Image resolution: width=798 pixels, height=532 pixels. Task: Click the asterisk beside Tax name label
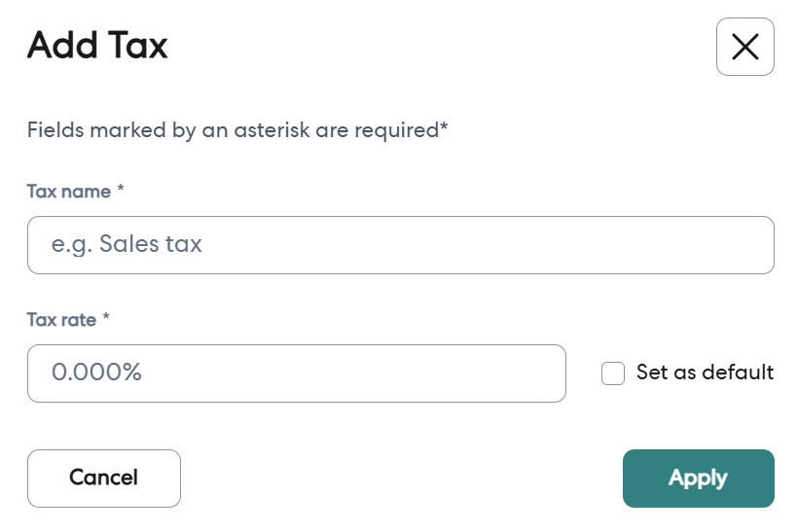pos(121,190)
